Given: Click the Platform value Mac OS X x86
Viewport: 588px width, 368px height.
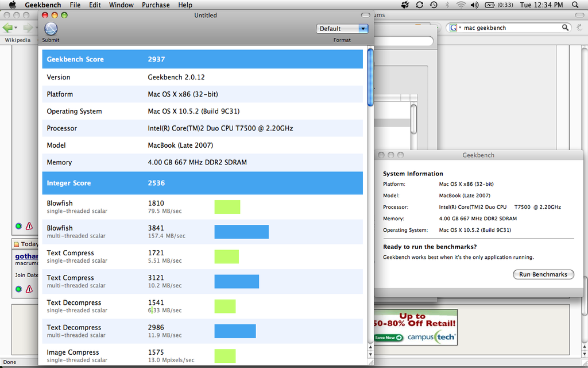Looking at the screenshot, I should (x=183, y=94).
